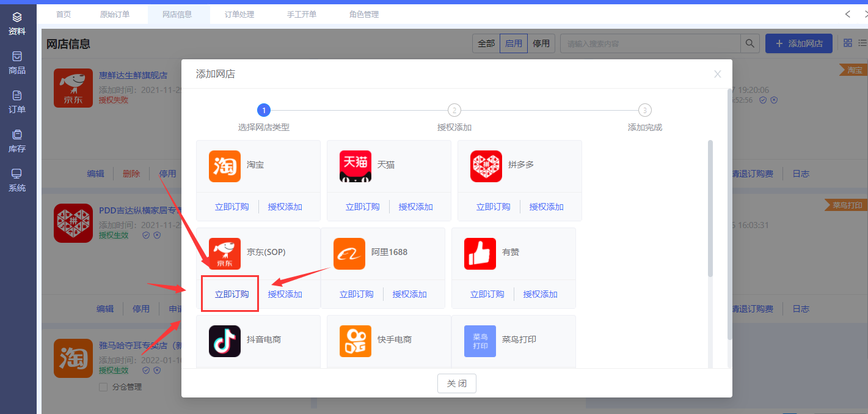Click 授权添加 under 天猫
This screenshot has width=868, height=414.
pyautogui.click(x=416, y=207)
